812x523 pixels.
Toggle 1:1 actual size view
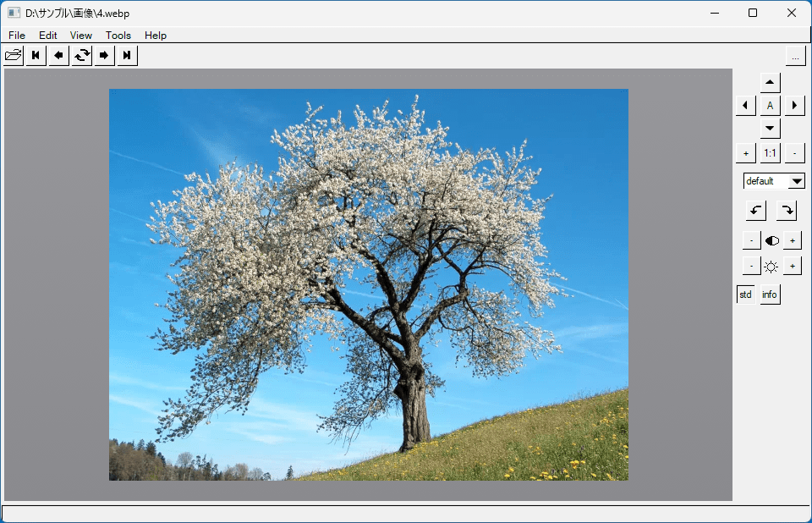[x=770, y=153]
